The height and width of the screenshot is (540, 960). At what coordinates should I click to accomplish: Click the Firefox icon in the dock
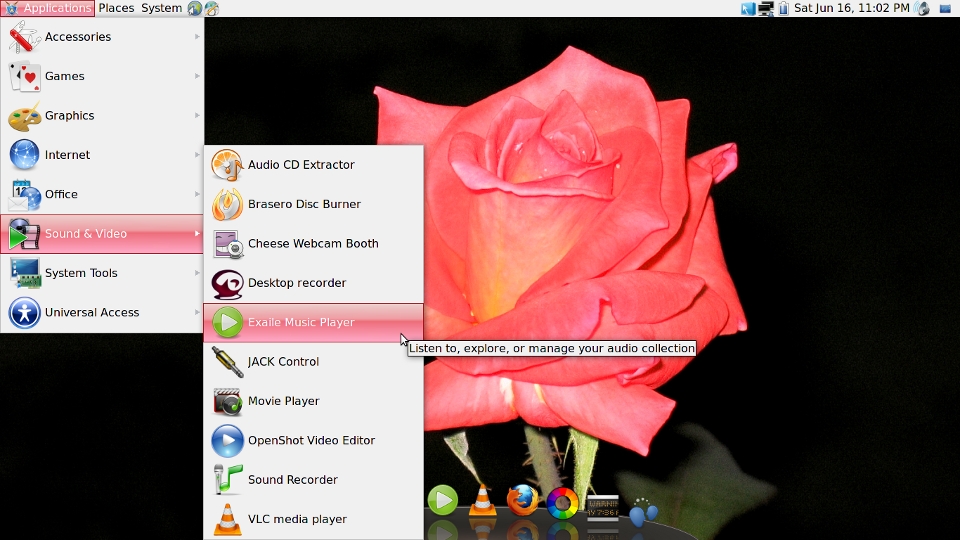(522, 501)
